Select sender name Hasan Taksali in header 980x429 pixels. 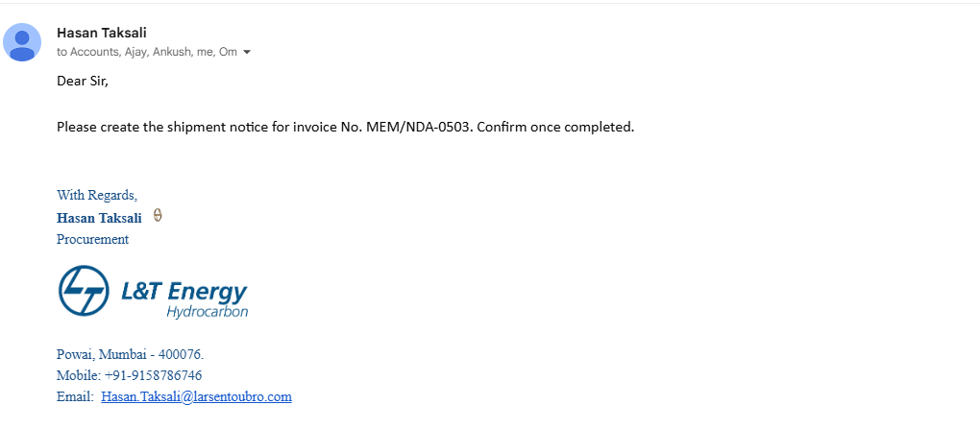(x=102, y=33)
